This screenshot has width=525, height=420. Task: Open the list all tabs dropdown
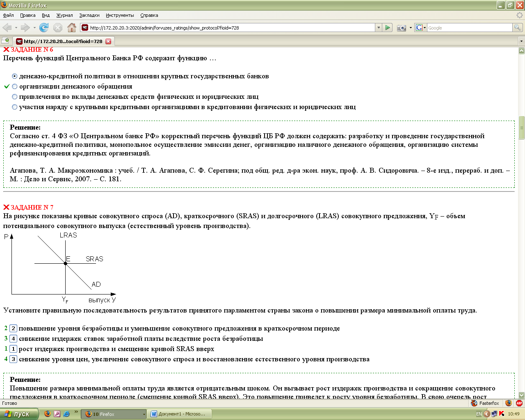(521, 41)
